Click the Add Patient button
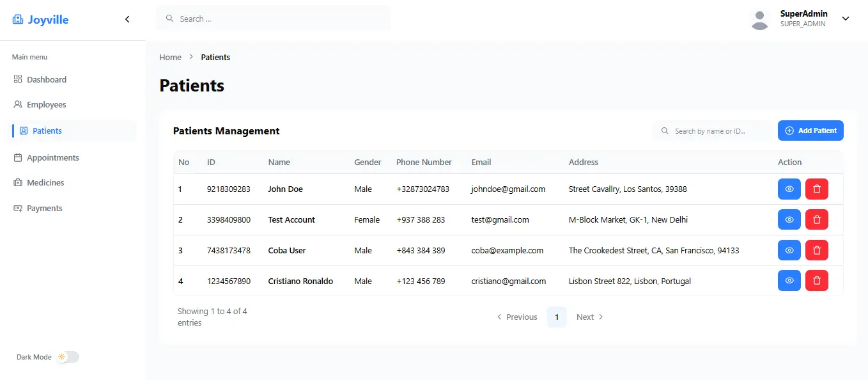The width and height of the screenshot is (868, 380). 810,131
